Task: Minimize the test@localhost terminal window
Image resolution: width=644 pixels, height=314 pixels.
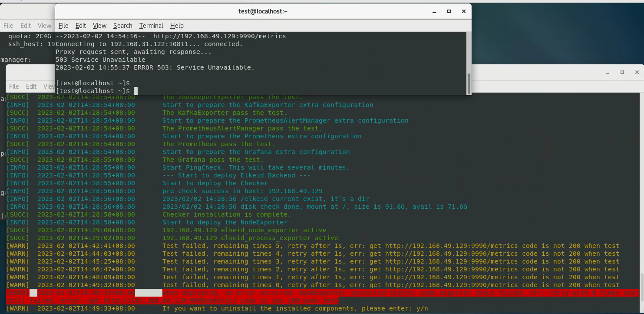Action: (x=433, y=12)
